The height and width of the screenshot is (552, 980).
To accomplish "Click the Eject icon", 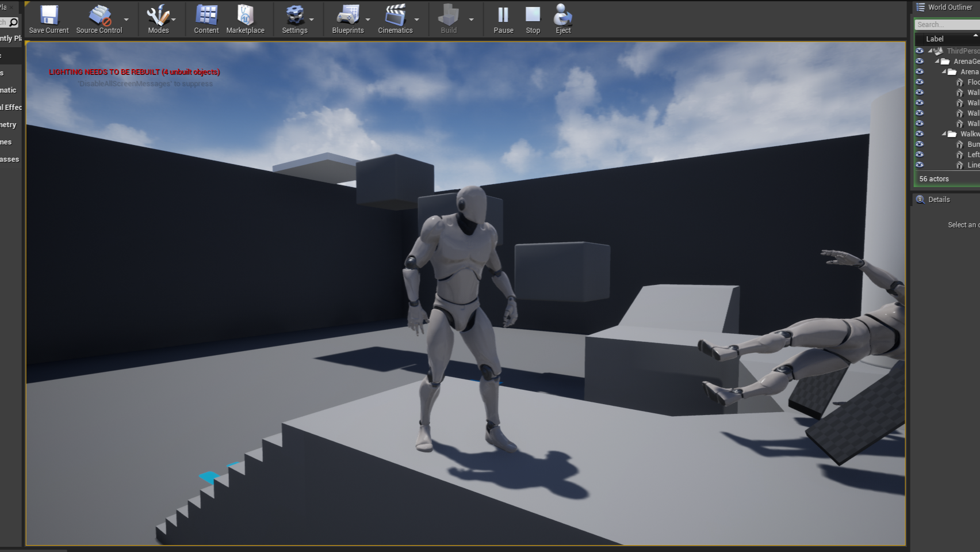I will (x=562, y=14).
